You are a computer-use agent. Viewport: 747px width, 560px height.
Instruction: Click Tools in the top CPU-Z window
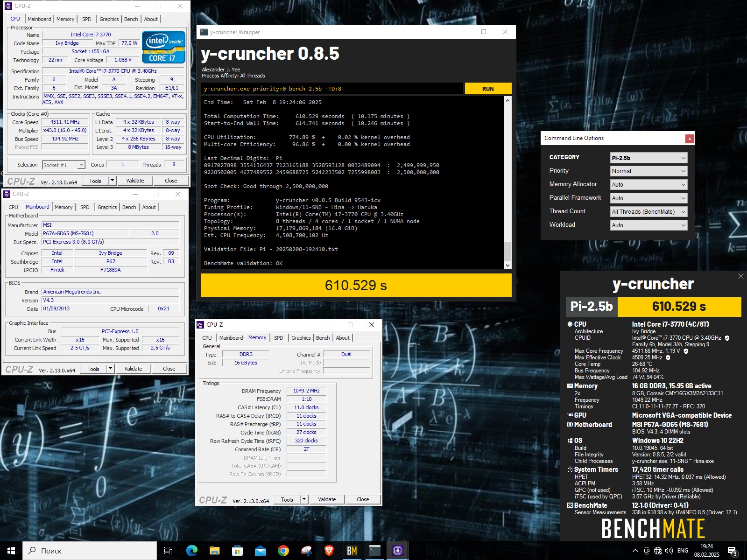coord(95,181)
